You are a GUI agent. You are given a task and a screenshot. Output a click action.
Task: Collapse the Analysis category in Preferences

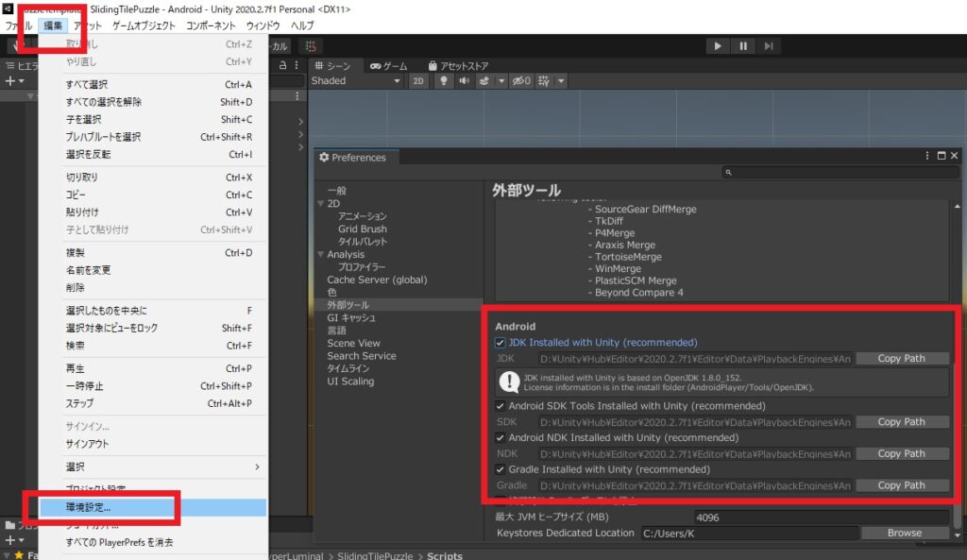tap(321, 254)
